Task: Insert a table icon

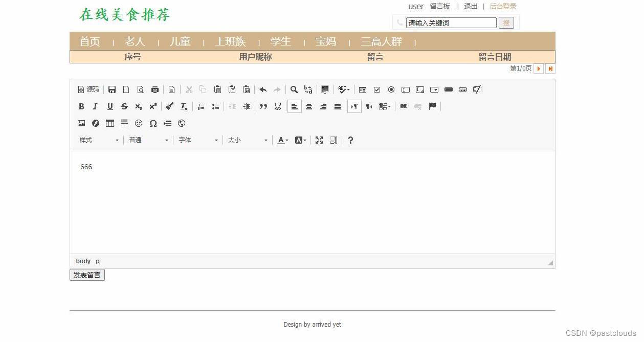Action: click(x=110, y=123)
